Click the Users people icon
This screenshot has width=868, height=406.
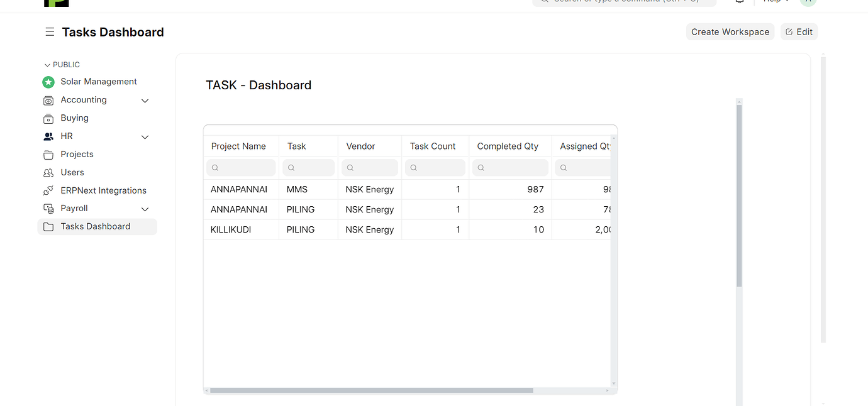(x=48, y=172)
